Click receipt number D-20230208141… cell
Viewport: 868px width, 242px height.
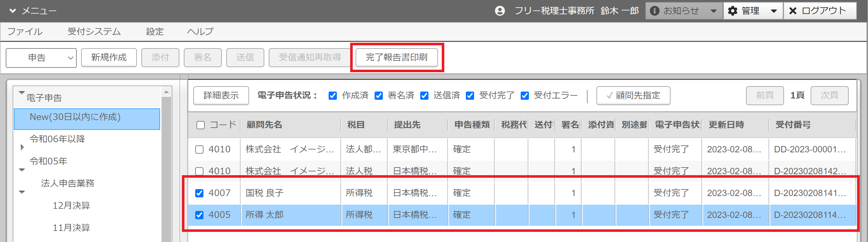[x=812, y=193]
